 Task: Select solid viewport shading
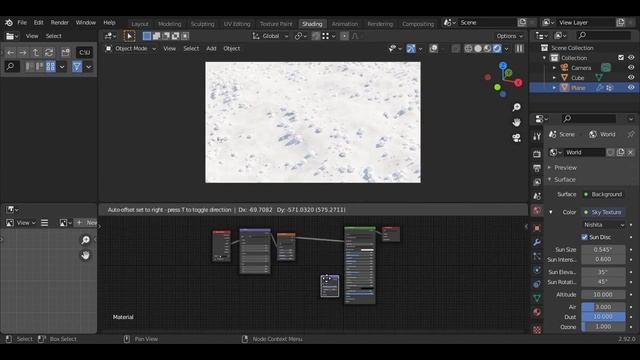478,49
